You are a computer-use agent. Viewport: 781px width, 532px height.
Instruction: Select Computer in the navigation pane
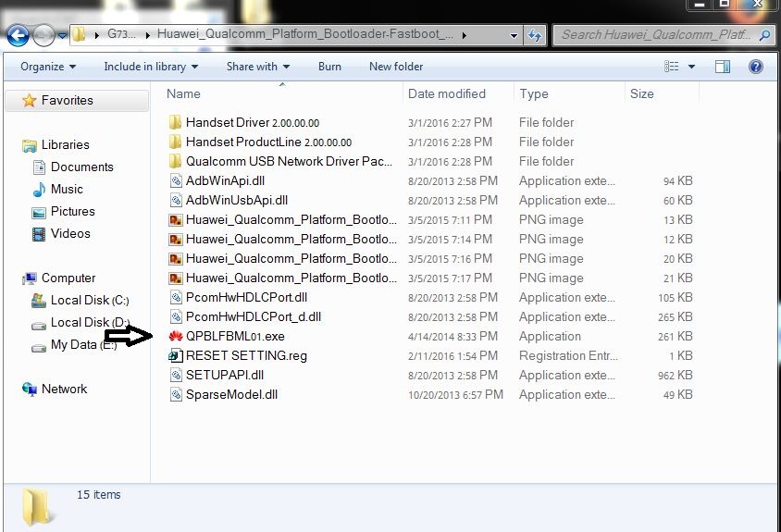coord(68,278)
